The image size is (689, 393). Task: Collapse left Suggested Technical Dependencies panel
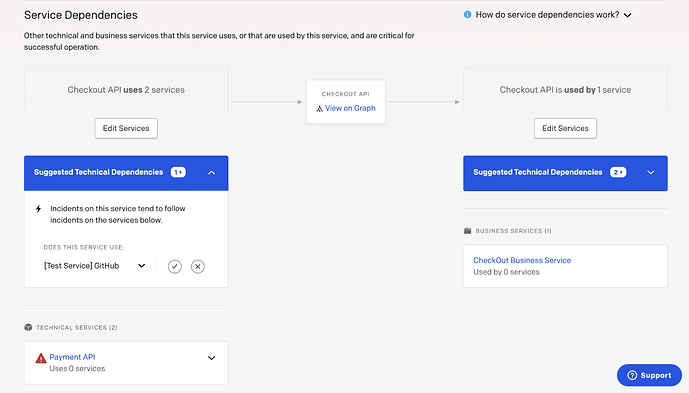point(211,172)
